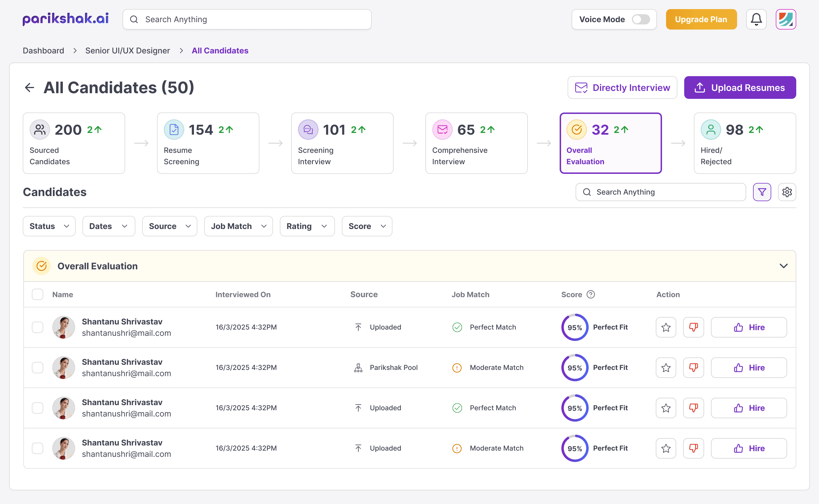Toggle Voice Mode switch

click(640, 19)
